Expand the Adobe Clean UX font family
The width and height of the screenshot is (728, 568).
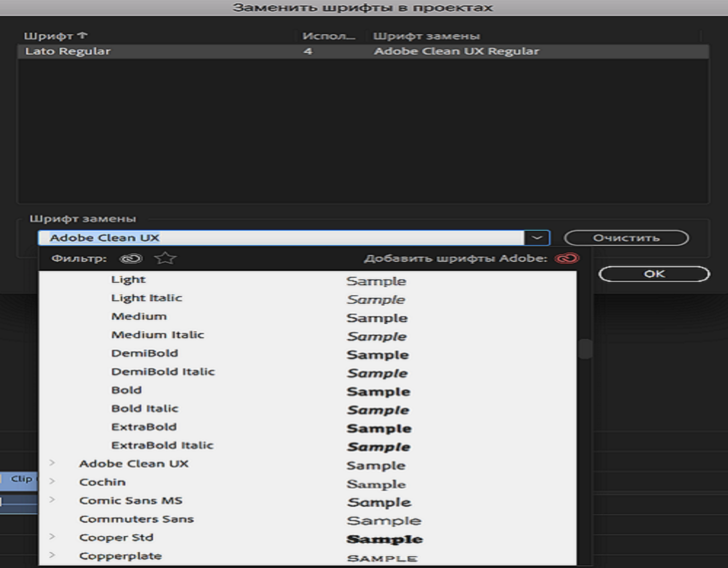(52, 463)
